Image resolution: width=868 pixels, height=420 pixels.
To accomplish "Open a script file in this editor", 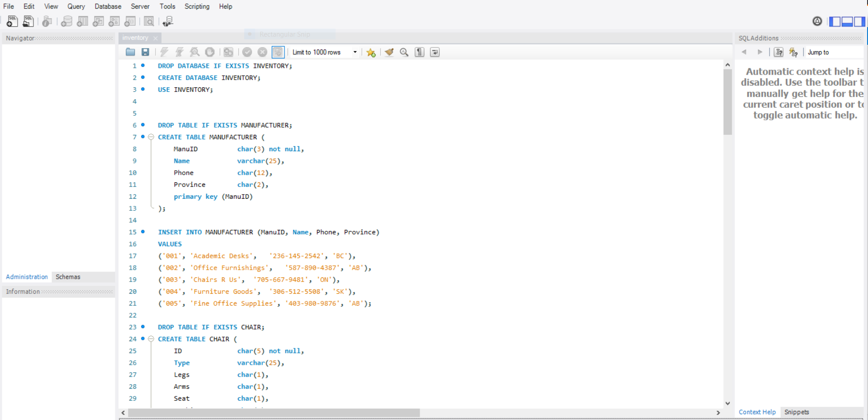I will coord(130,52).
